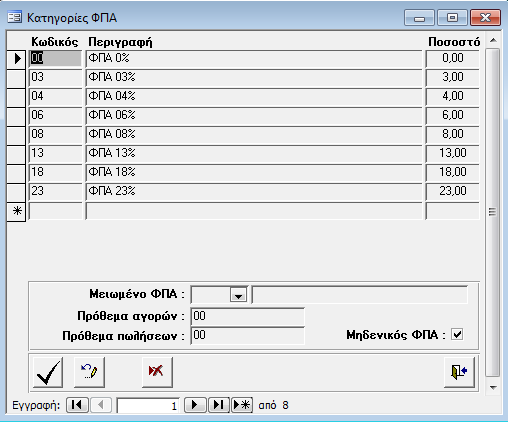Click the vertical scrollbar down arrow
Image resolution: width=508 pixels, height=422 pixels.
[493, 388]
